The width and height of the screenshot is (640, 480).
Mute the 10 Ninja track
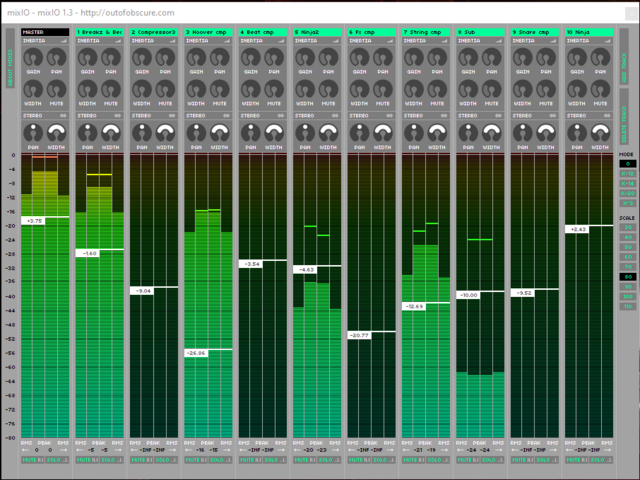pos(577,460)
